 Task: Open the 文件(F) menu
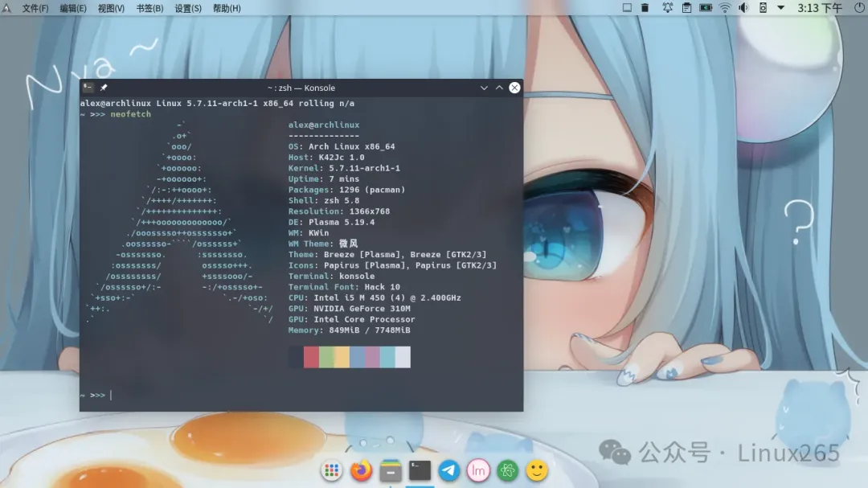click(x=35, y=8)
